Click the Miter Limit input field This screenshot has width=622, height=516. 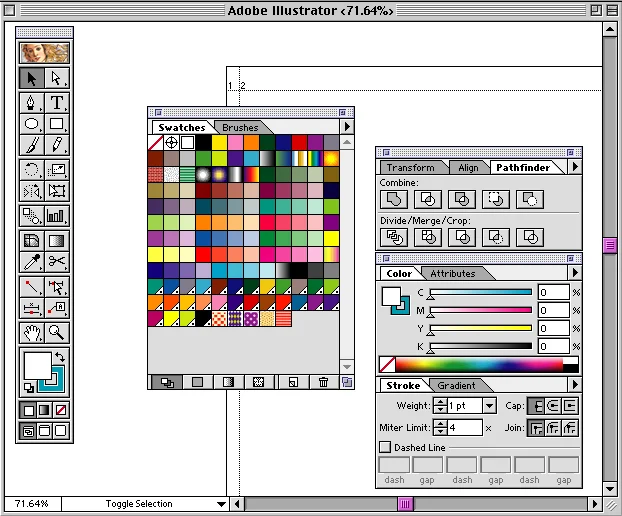(x=465, y=428)
